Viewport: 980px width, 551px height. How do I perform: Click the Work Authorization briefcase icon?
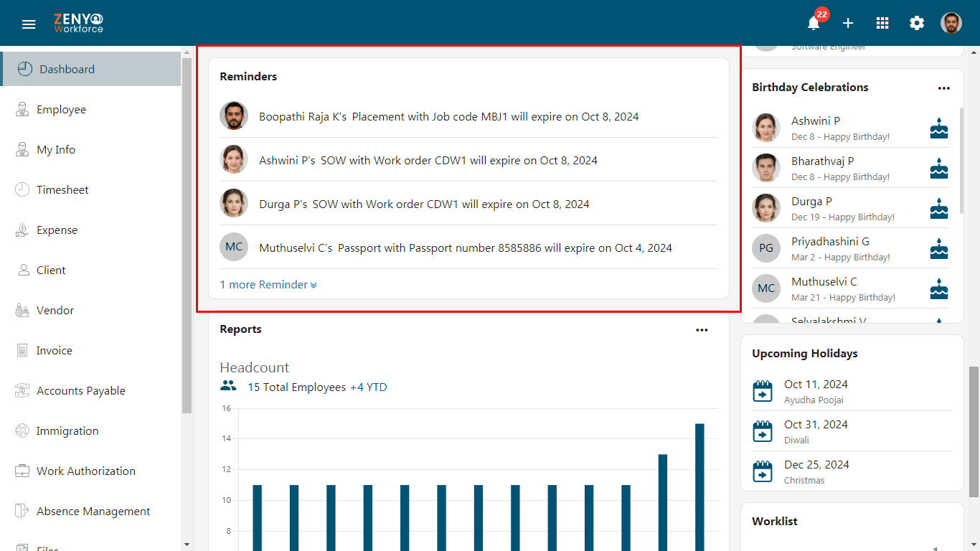[x=22, y=471]
